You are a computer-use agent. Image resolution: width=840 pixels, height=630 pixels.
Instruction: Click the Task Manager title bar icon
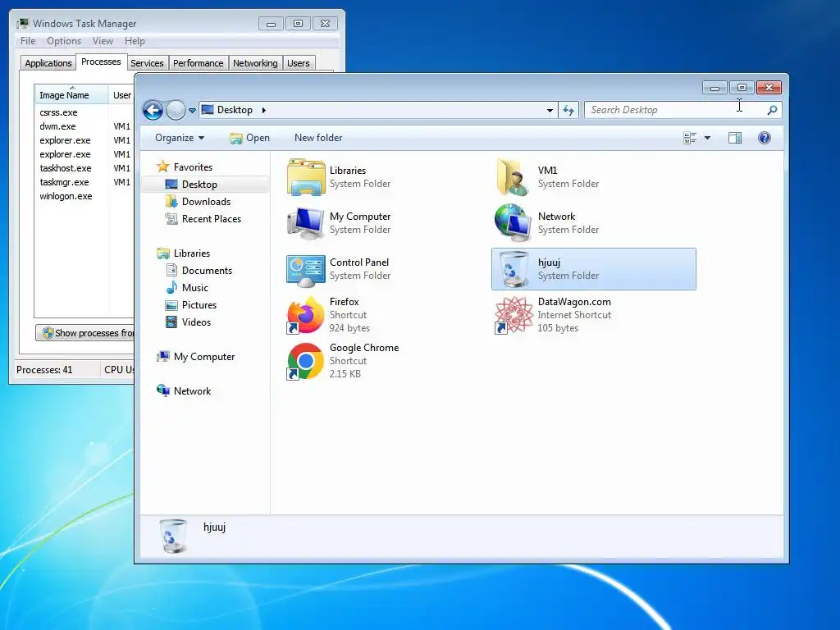tap(23, 23)
